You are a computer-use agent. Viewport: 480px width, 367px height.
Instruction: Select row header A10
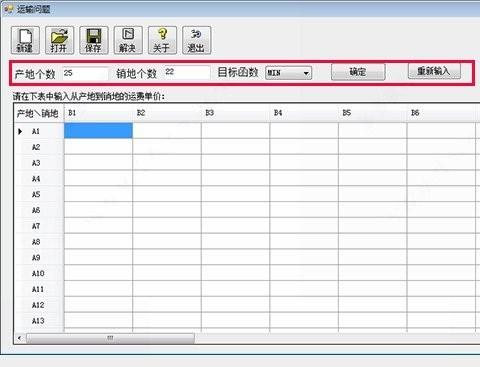tap(39, 273)
